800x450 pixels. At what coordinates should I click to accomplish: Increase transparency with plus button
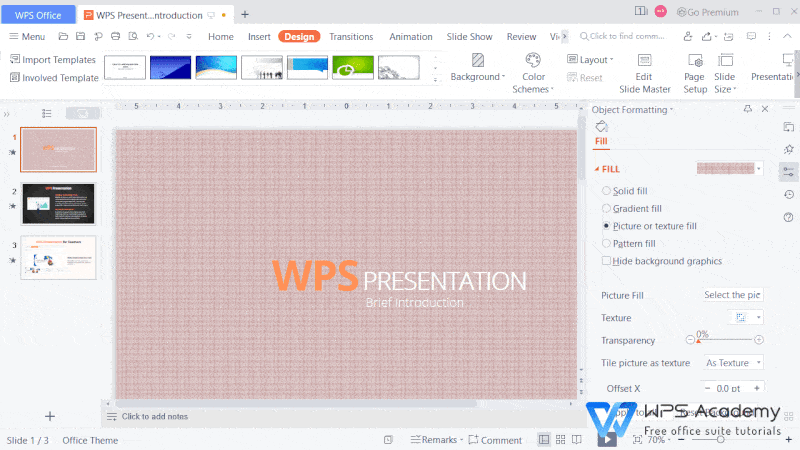click(759, 339)
